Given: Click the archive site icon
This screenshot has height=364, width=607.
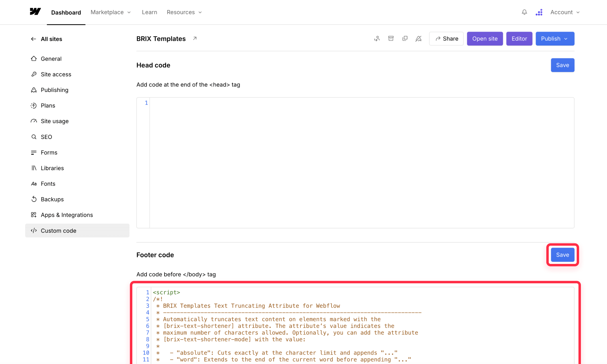Looking at the screenshot, I should 391,39.
